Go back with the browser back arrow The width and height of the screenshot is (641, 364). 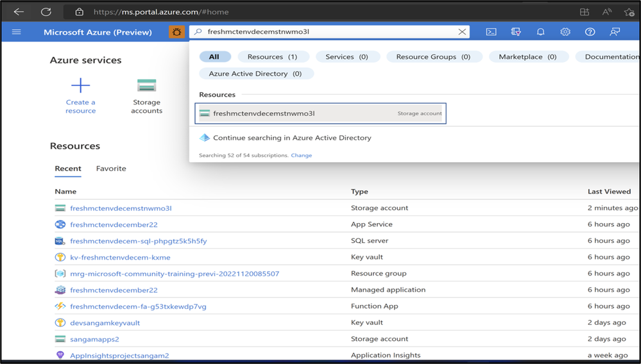point(19,12)
